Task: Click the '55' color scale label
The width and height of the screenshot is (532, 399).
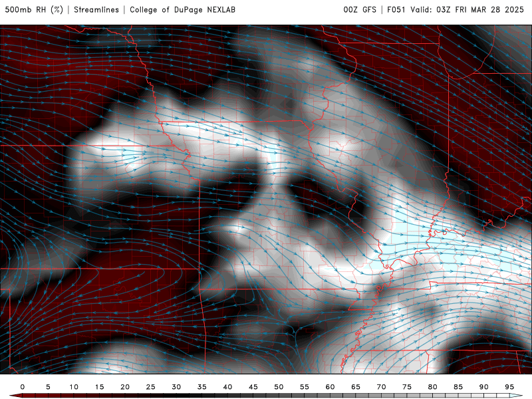Action: pos(305,387)
